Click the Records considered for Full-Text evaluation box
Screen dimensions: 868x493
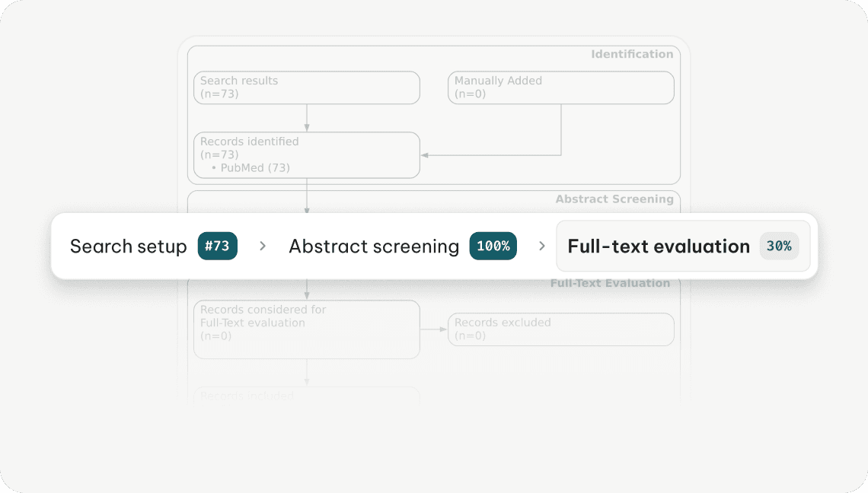tap(307, 329)
